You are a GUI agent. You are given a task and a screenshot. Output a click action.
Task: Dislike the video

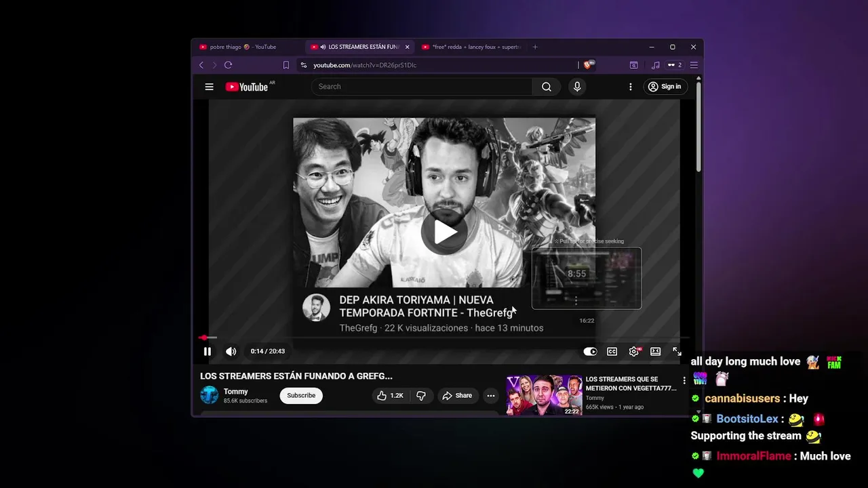[x=421, y=396]
